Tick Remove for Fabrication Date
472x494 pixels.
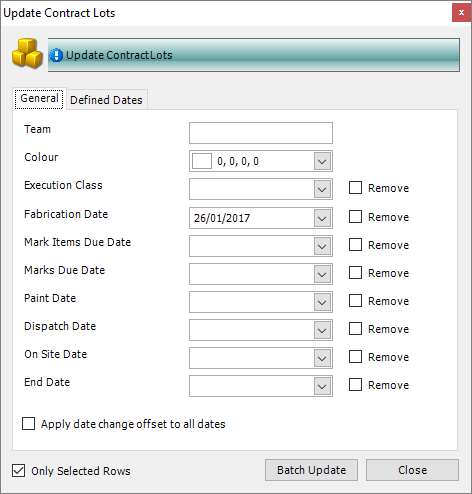click(355, 217)
